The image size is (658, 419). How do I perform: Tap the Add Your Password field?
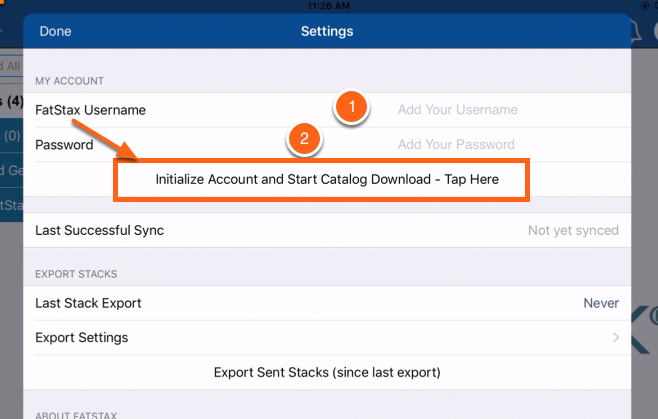pyautogui.click(x=456, y=144)
